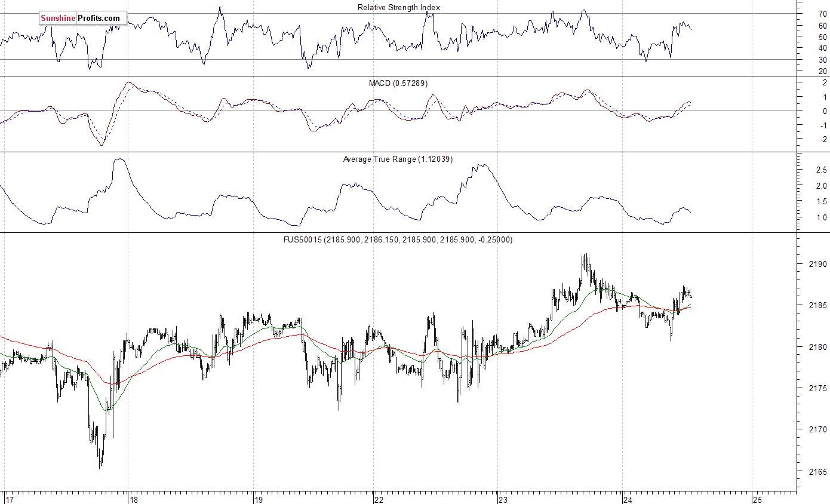830x504 pixels.
Task: Click date label 22 on time axis
Action: (379, 499)
